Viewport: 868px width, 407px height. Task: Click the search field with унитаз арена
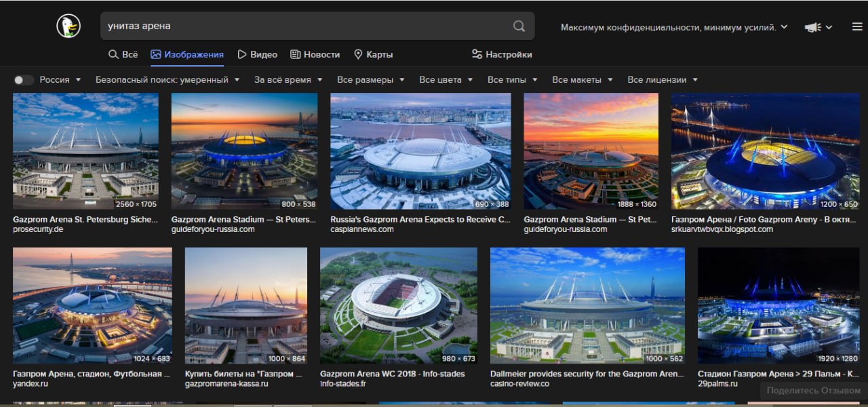point(305,26)
